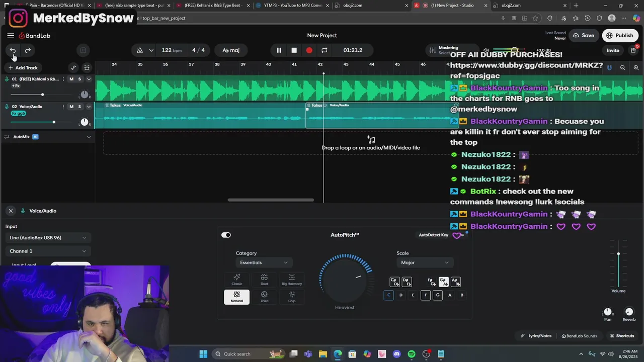Add Fx to track 01
The image size is (644, 362).
16,86
